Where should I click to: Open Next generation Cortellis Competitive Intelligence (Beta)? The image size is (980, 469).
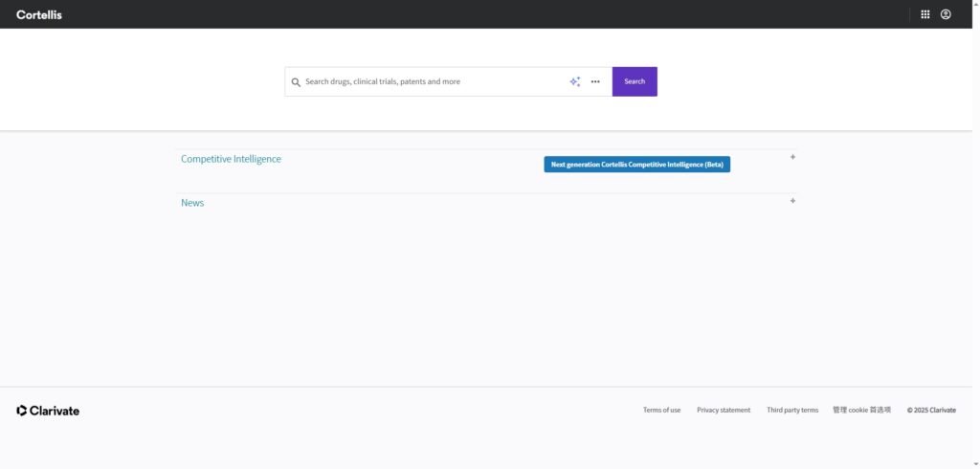coord(636,165)
